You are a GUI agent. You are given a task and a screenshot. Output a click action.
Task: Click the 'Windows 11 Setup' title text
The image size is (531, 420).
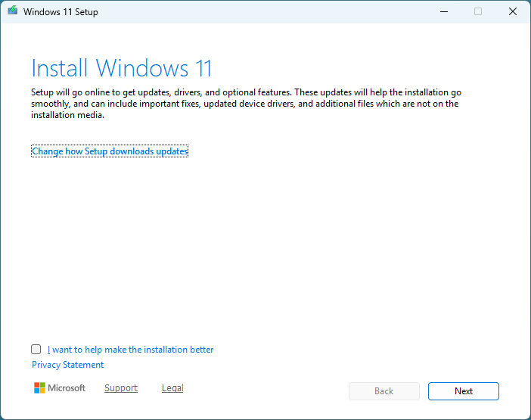[61, 12]
